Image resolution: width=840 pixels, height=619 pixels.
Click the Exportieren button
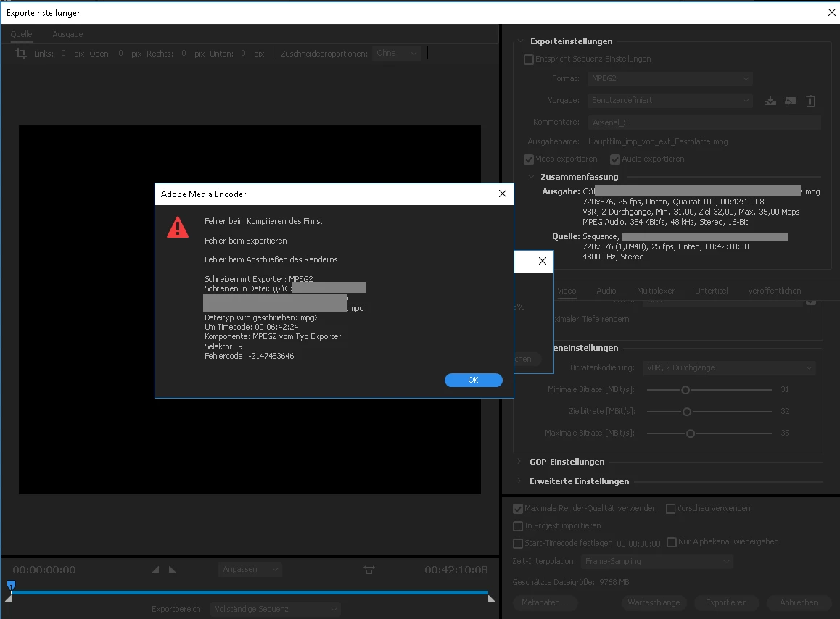pos(726,602)
